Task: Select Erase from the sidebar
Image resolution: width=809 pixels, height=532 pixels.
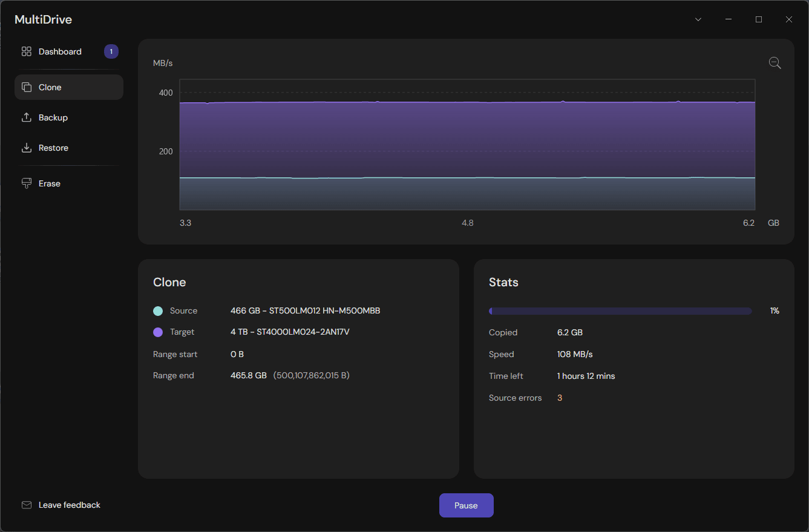Action: pos(49,183)
